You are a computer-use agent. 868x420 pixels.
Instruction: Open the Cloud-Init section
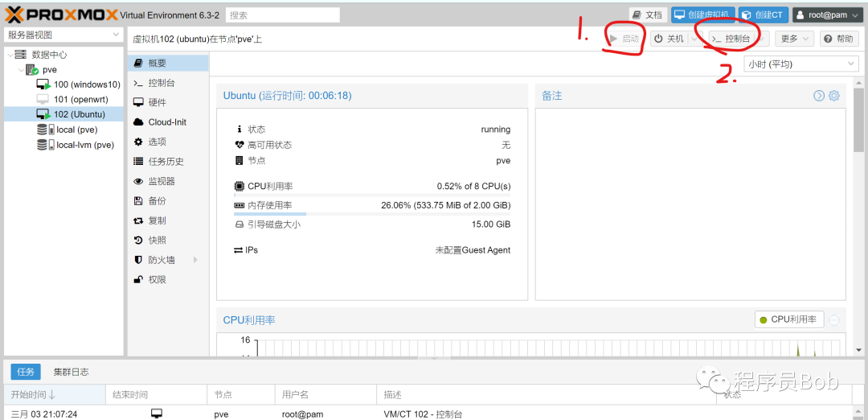tap(168, 122)
